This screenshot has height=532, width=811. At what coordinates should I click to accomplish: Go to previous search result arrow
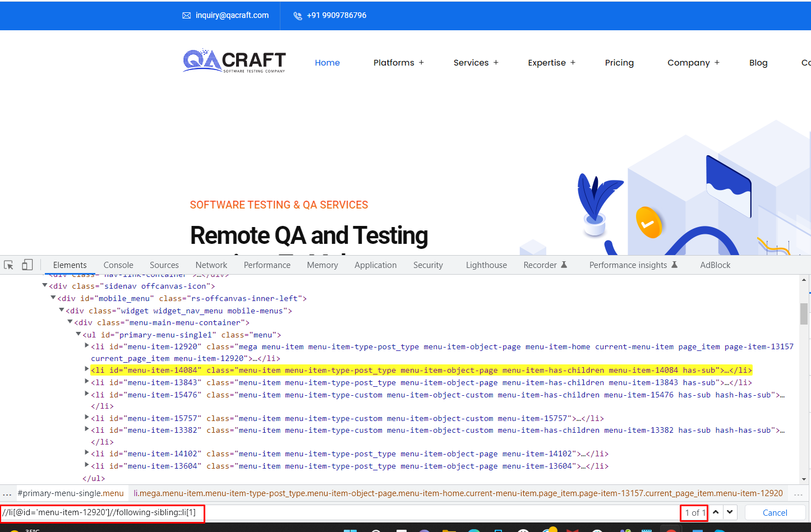(716, 512)
